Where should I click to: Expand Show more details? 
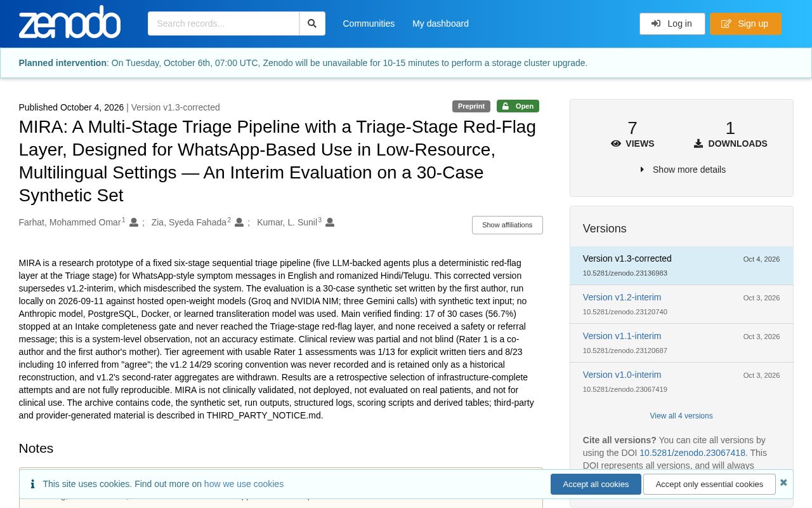click(683, 170)
